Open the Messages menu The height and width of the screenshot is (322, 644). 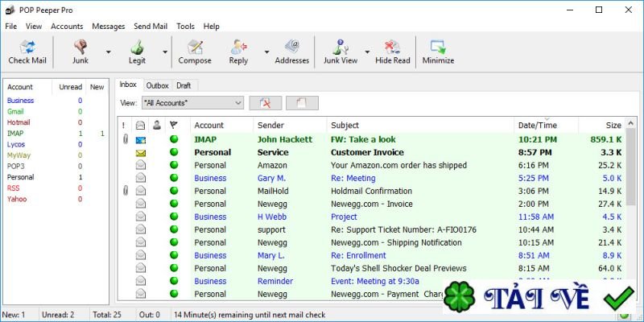click(x=109, y=27)
